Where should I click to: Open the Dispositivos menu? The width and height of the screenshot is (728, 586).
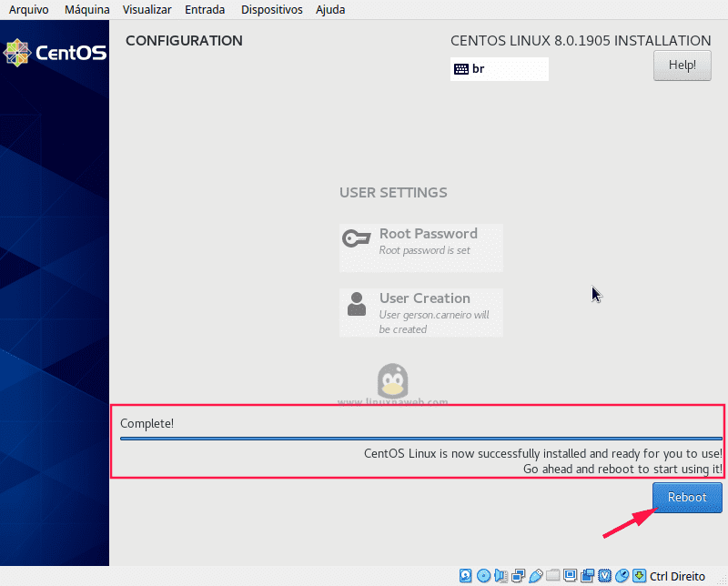coord(271,10)
